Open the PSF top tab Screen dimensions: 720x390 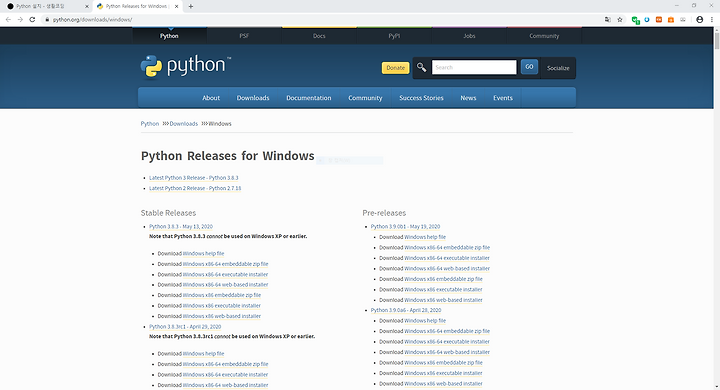244,36
